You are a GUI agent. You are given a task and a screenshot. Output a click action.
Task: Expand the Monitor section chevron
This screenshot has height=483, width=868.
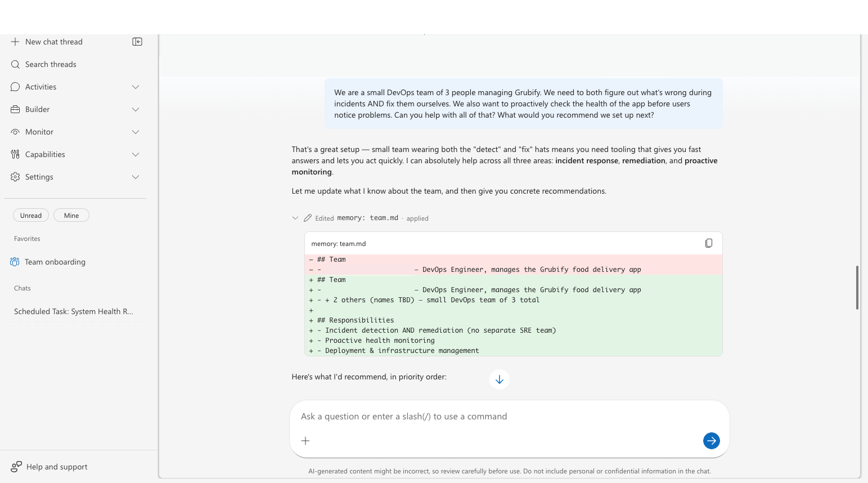tap(136, 132)
